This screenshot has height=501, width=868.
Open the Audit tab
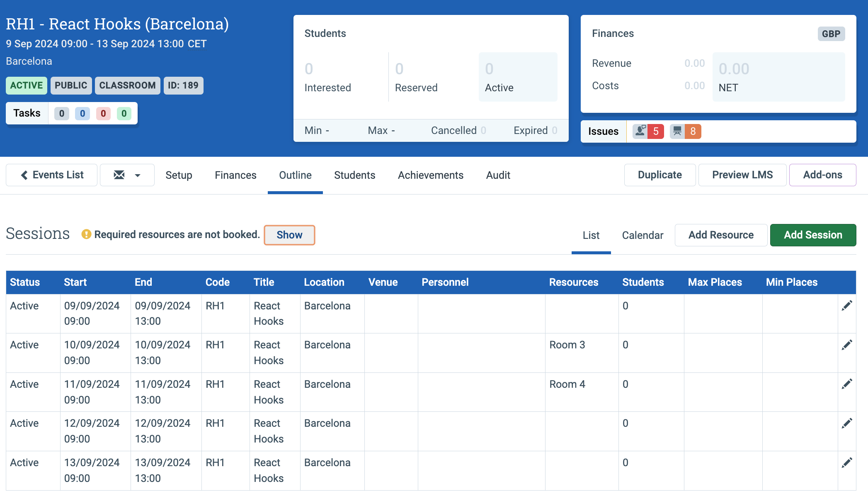(498, 175)
